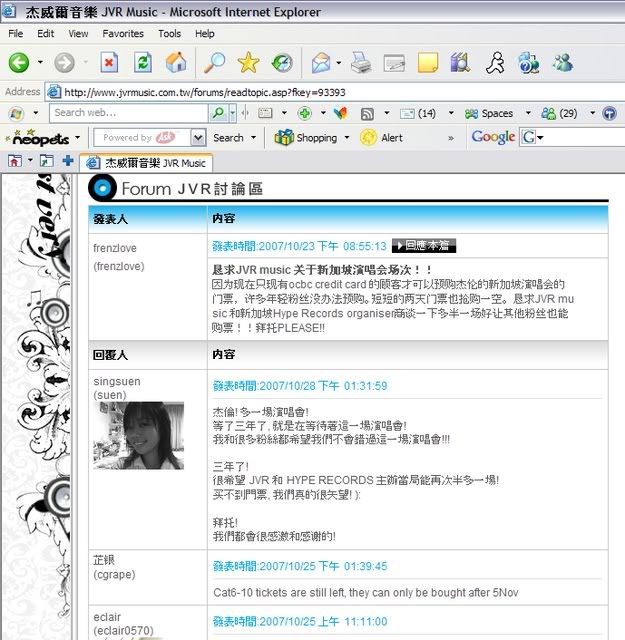
Task: Open the Research books icon
Action: click(460, 63)
